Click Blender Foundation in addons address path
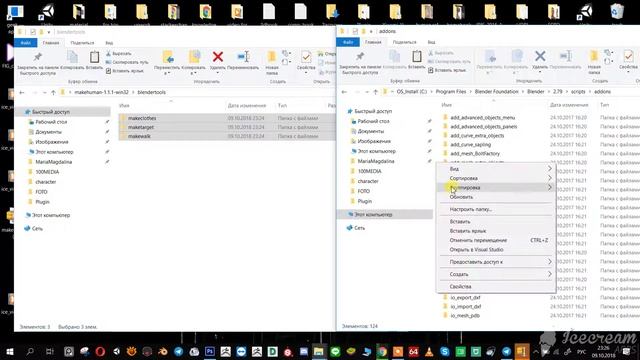 point(496,91)
